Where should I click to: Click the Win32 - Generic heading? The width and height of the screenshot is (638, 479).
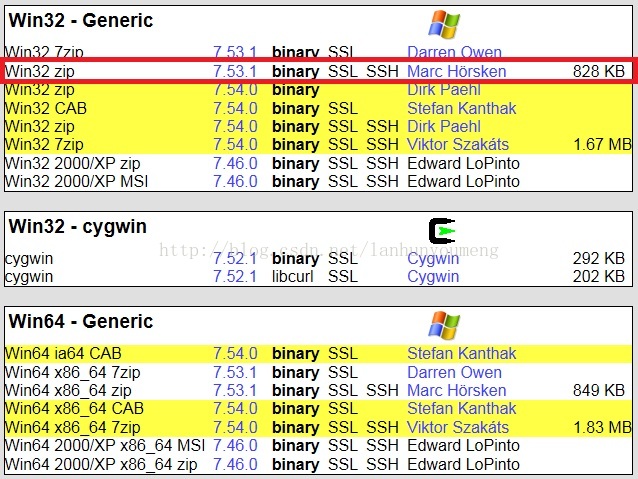click(x=81, y=20)
